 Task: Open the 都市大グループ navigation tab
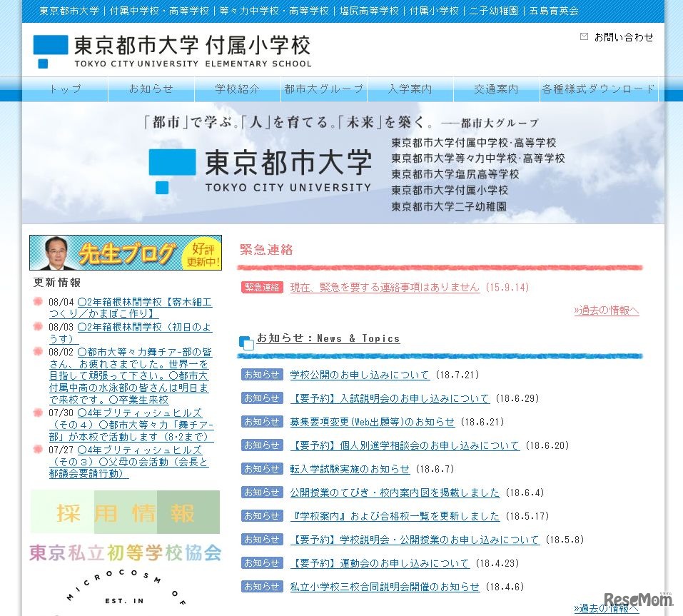[x=323, y=89]
